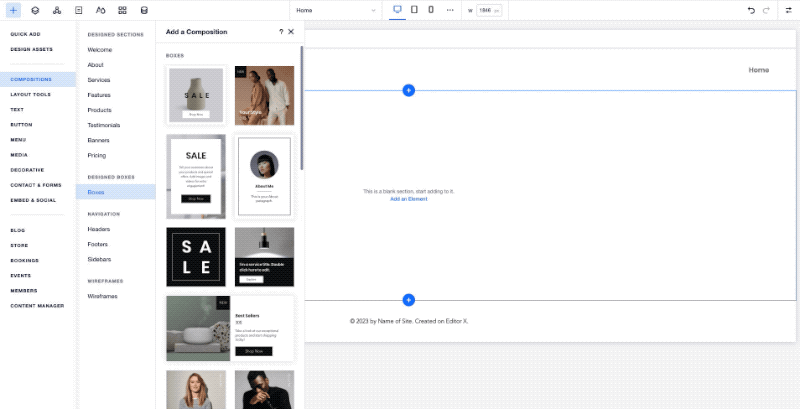This screenshot has width=800, height=409.
Task: Open About designed sections
Action: (95, 65)
